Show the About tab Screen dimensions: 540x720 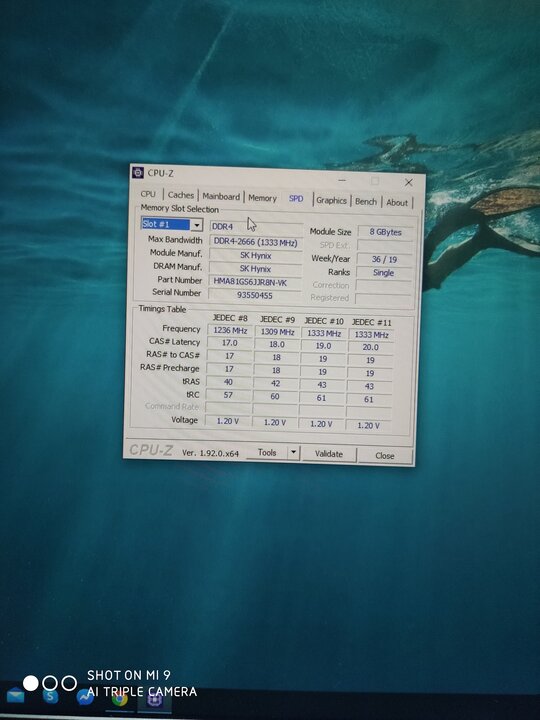tap(397, 202)
